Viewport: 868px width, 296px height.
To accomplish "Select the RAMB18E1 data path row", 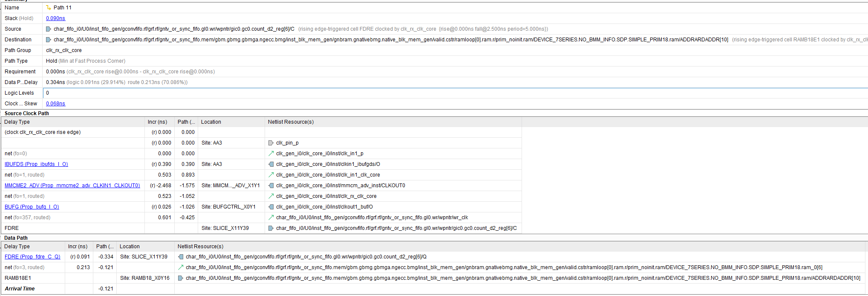I will (x=434, y=278).
